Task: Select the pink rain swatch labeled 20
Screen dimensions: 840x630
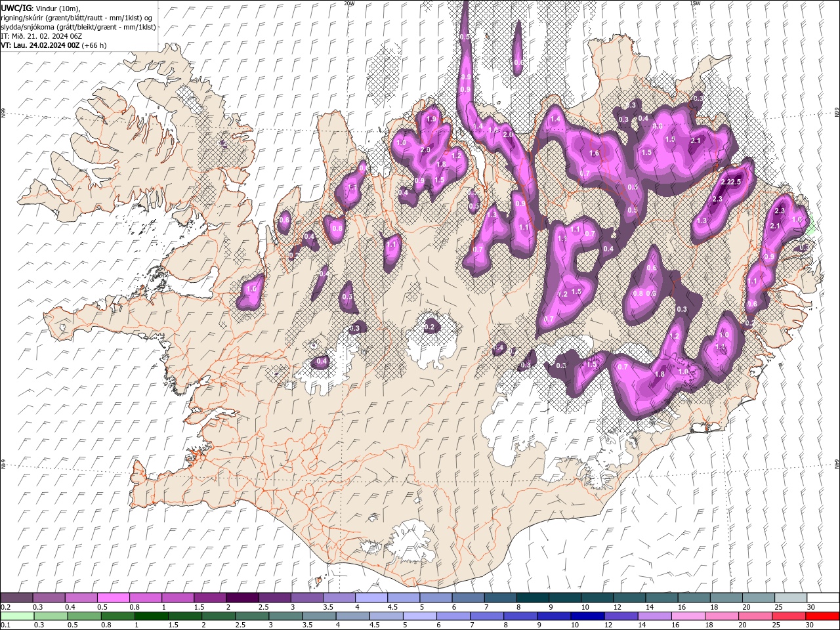Action: (754, 616)
